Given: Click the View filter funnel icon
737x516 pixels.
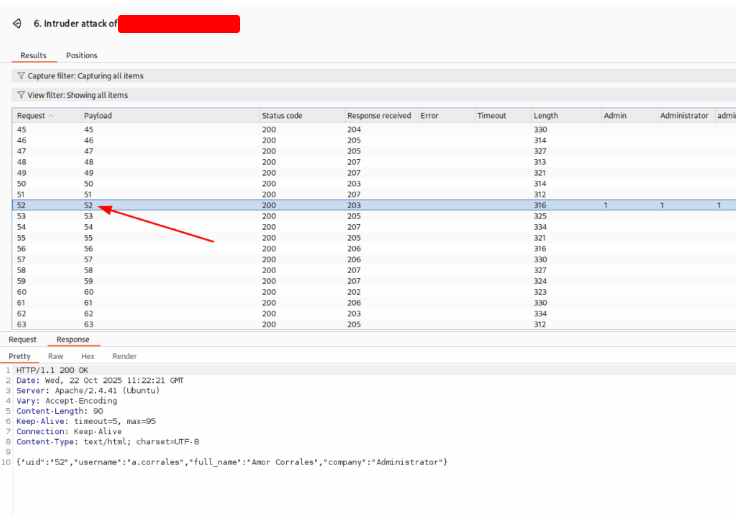Looking at the screenshot, I should point(21,96).
